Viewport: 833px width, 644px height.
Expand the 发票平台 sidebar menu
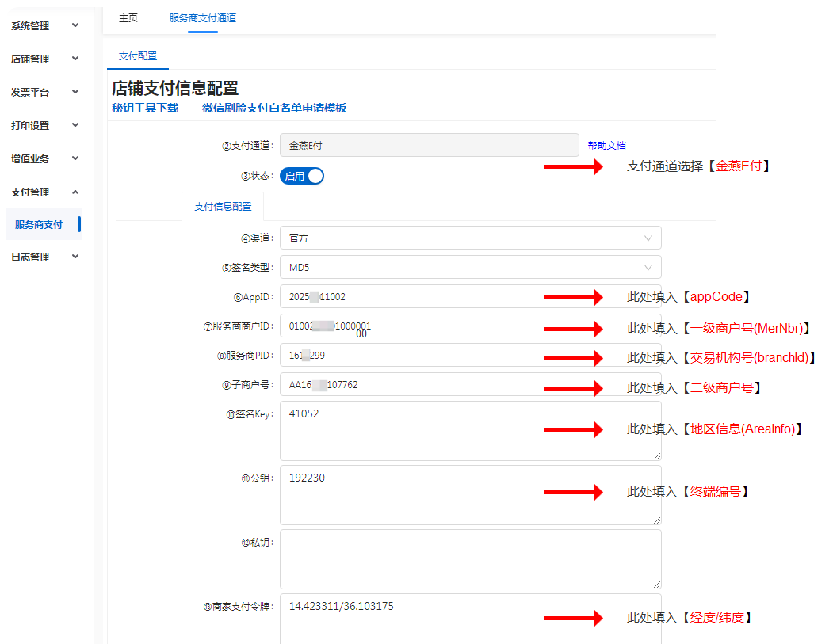tap(44, 93)
